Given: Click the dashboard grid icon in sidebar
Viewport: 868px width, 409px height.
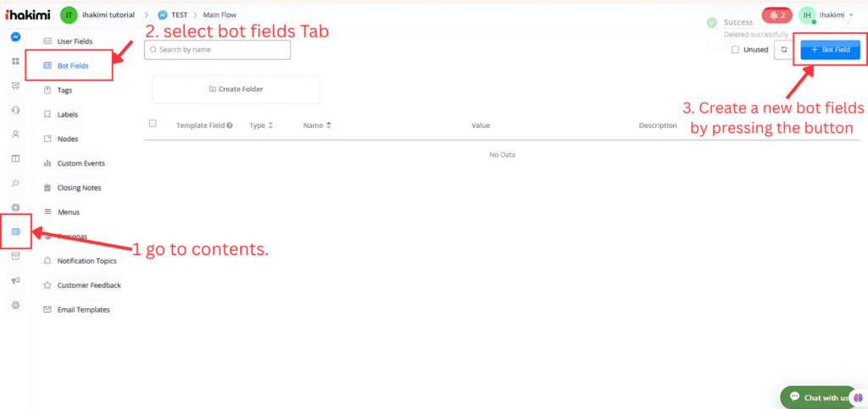Looking at the screenshot, I should [15, 61].
